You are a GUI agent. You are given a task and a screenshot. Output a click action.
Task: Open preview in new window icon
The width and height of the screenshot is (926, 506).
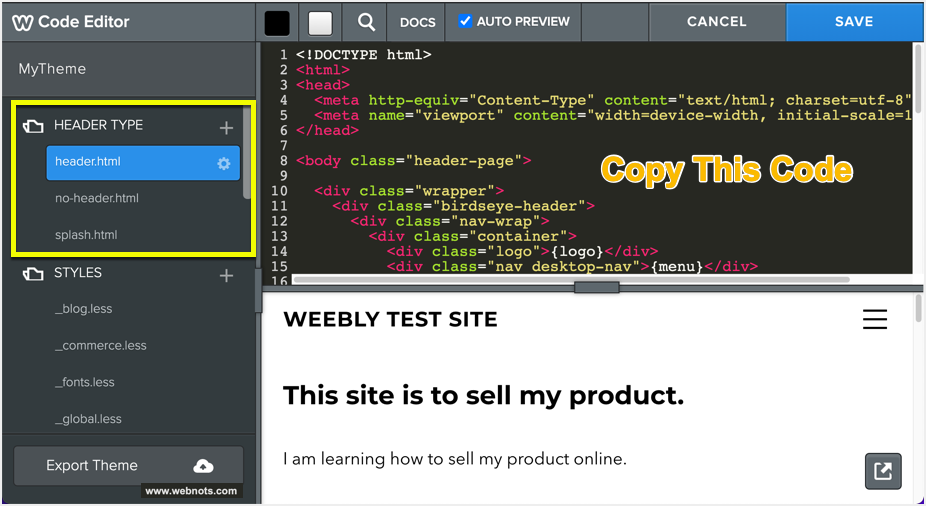click(x=883, y=471)
